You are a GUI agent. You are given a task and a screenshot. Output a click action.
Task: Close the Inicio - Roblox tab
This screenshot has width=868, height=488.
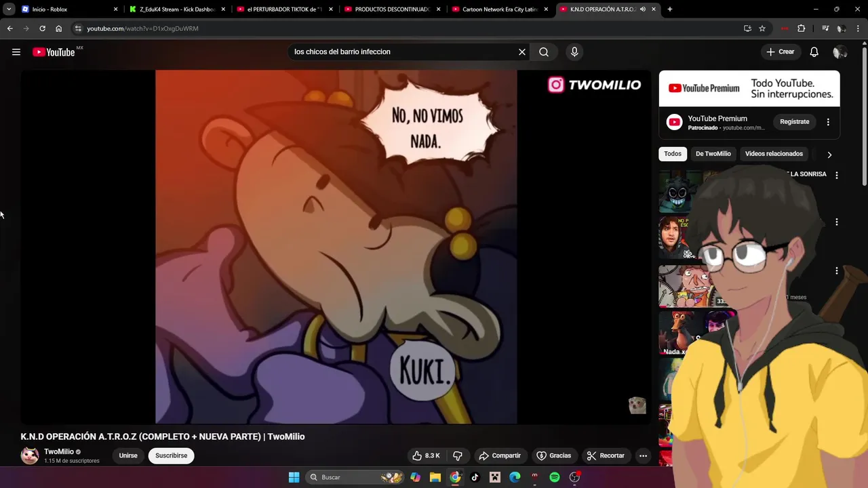(115, 9)
